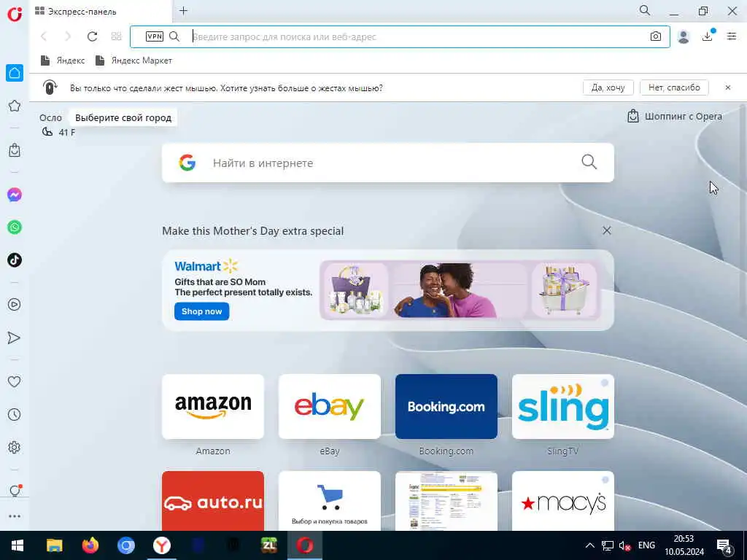Open the Easy Setup sliders icon
This screenshot has height=560, width=747.
tap(732, 36)
